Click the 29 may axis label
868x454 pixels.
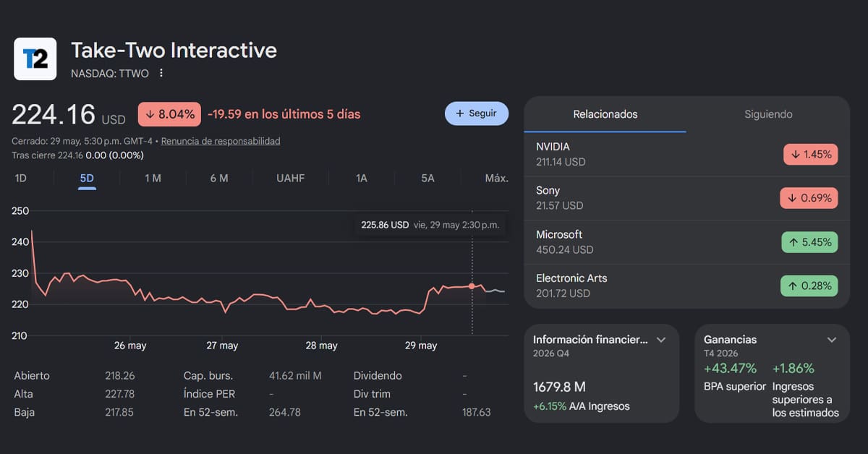420,346
